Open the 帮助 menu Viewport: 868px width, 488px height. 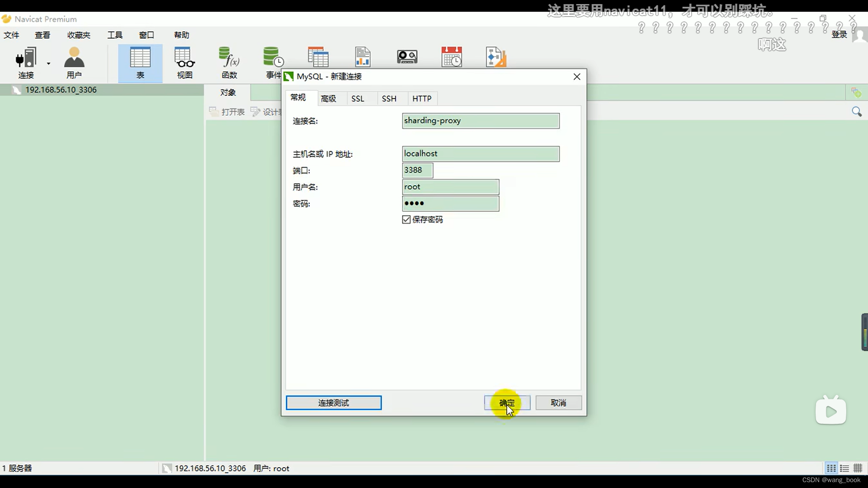tap(181, 35)
